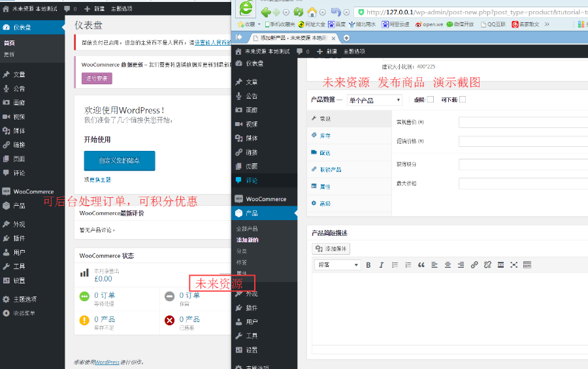
Task: Click the 获得积分 points input field
Action: [x=523, y=164]
